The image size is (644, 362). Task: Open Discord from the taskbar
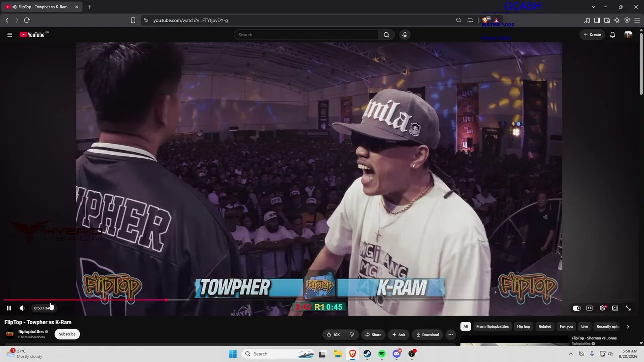(x=397, y=354)
